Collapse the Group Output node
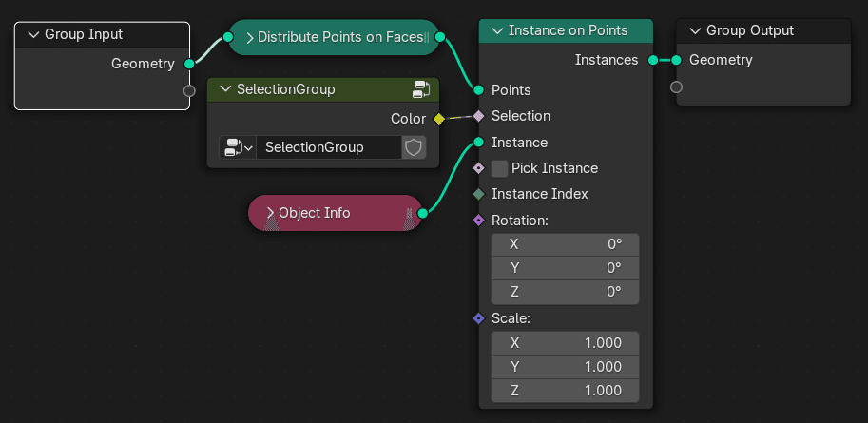Viewport: 868px width, 423px height. coord(694,30)
